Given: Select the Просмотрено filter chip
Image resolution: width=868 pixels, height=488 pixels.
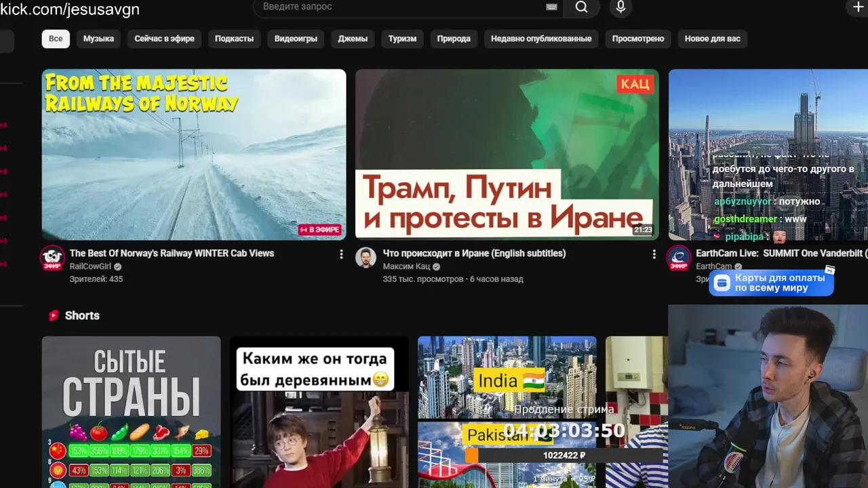Looking at the screenshot, I should [638, 39].
